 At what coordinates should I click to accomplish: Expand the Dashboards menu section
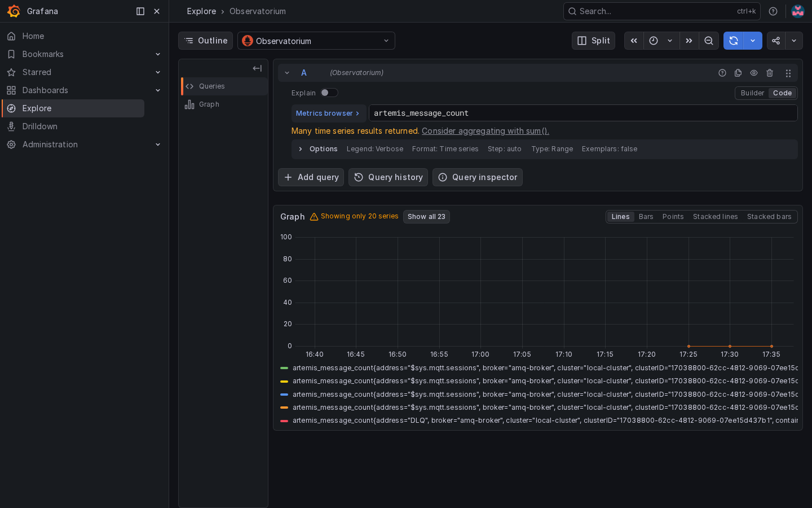pyautogui.click(x=158, y=90)
